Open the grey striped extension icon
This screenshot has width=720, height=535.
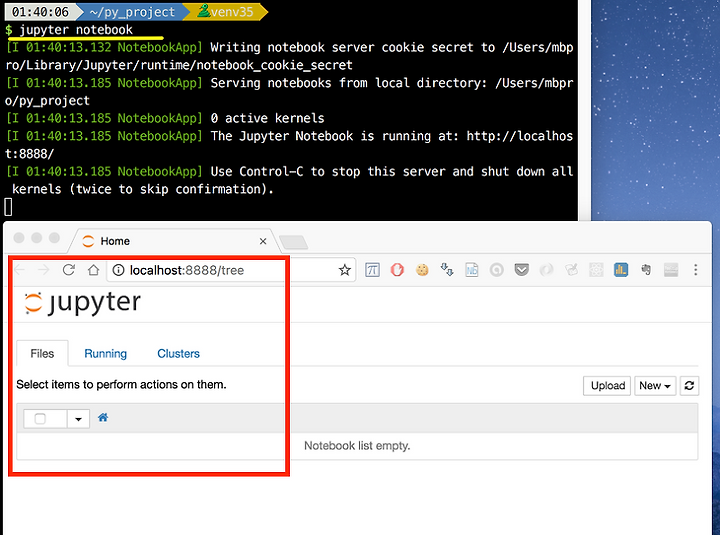tap(671, 270)
